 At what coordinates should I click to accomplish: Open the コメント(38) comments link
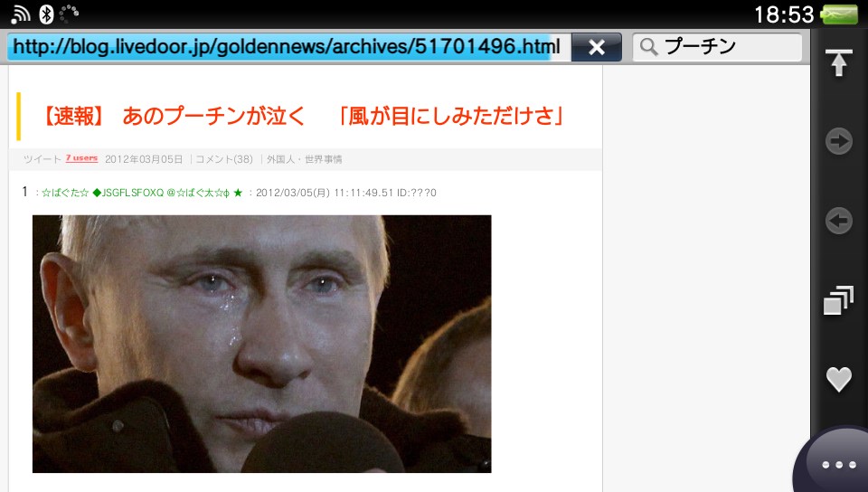coord(224,159)
